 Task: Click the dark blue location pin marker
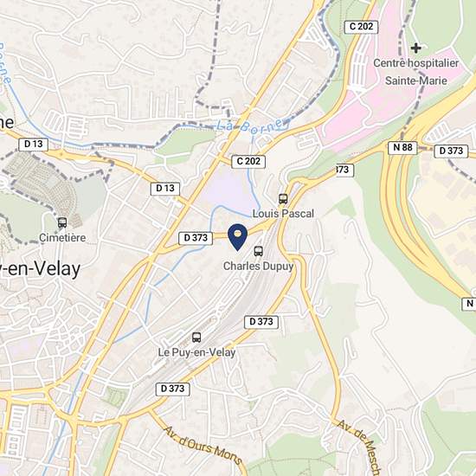238,237
